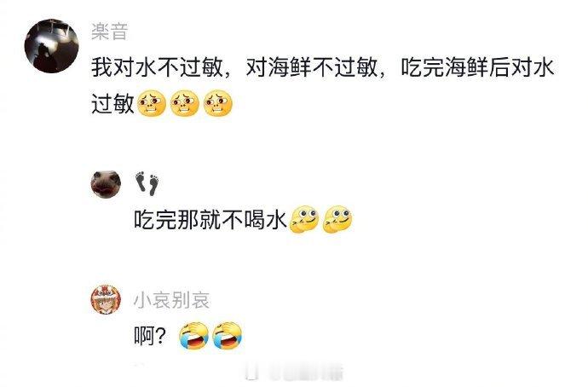Click the footprints emoji username

(x=147, y=184)
